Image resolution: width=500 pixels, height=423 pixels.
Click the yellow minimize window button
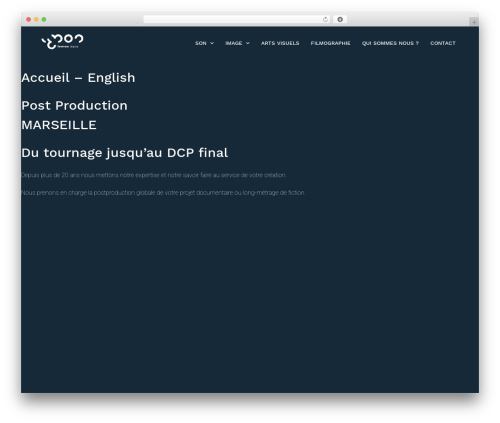click(36, 19)
